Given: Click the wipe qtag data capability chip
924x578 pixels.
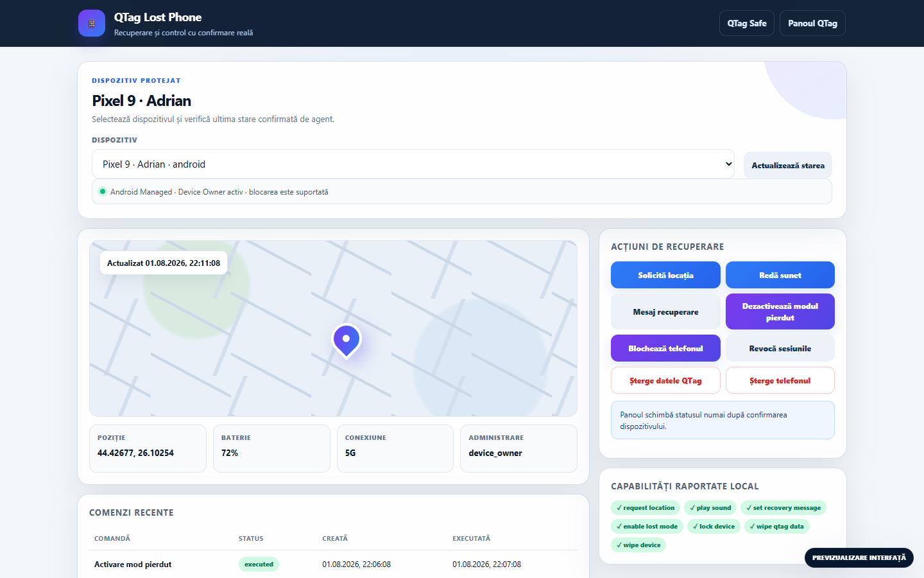Looking at the screenshot, I should pos(776,526).
